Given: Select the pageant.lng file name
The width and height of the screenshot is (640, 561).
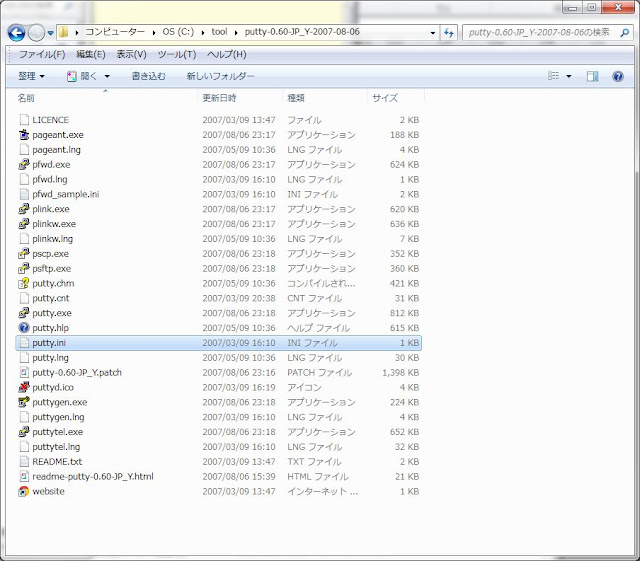Looking at the screenshot, I should [x=56, y=150].
